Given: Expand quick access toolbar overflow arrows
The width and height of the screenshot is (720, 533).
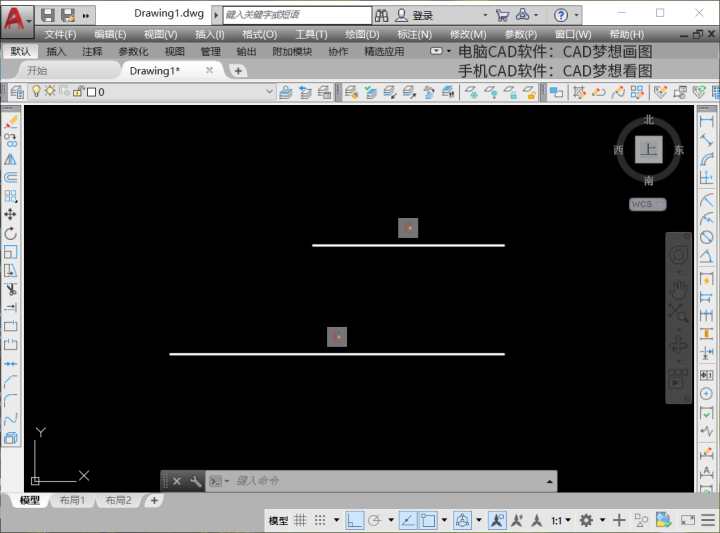Looking at the screenshot, I should (x=86, y=16).
